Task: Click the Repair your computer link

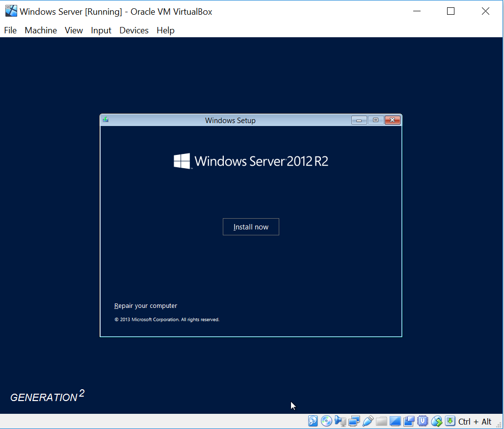Action: point(146,306)
